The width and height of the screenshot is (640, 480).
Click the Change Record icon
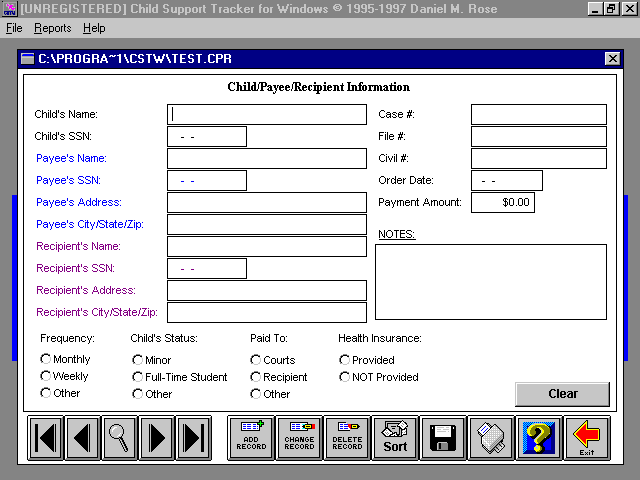(299, 438)
